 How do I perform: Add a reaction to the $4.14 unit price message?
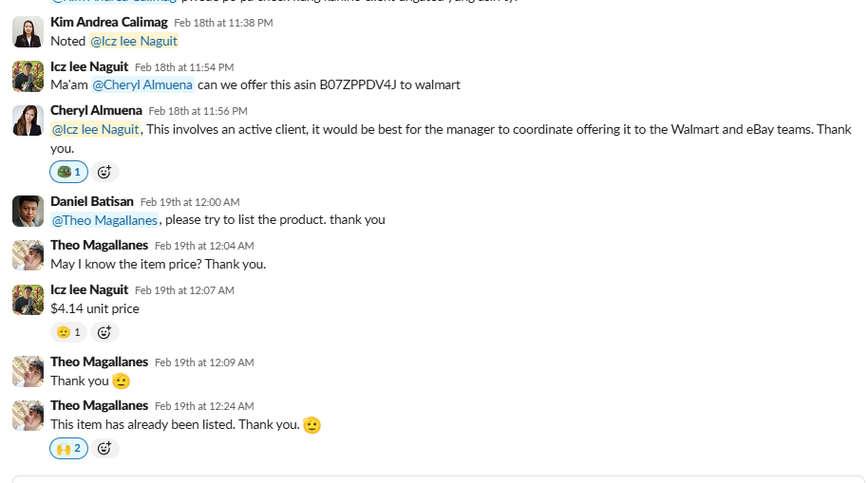click(x=104, y=332)
